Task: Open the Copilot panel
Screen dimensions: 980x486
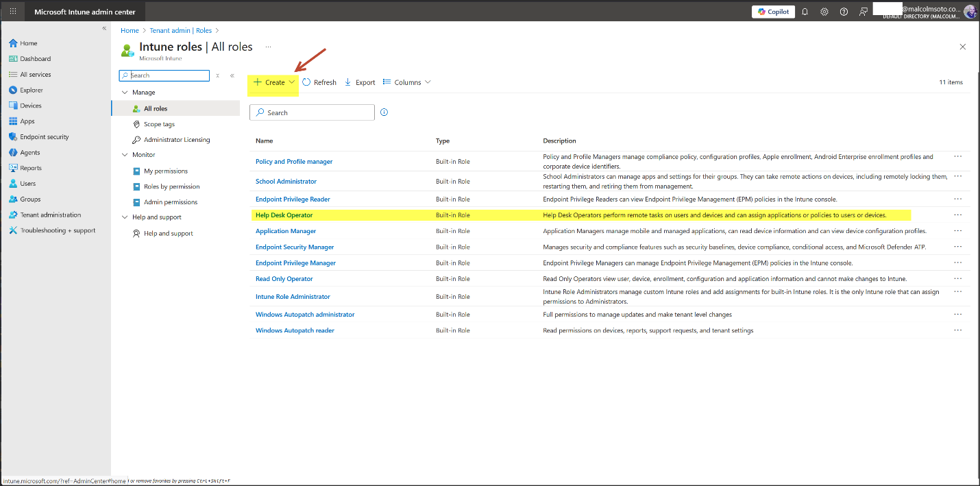Action: [773, 12]
